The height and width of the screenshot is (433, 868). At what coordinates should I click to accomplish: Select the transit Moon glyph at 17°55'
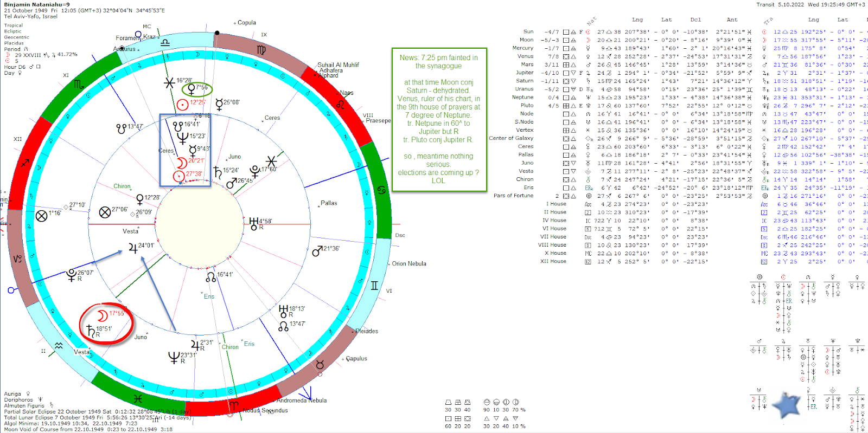tap(103, 315)
